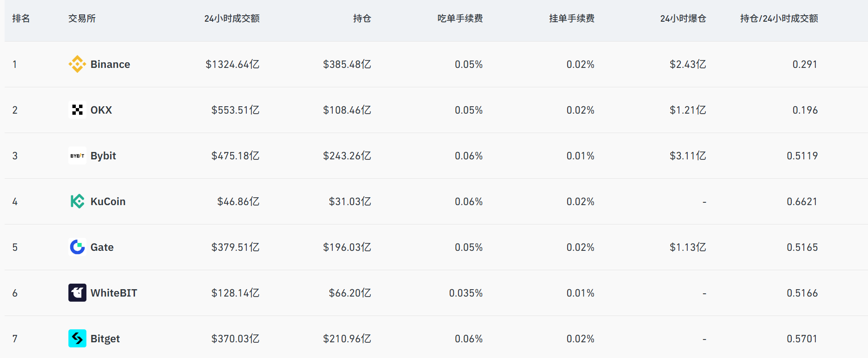The image size is (868, 358).
Task: Click the Bitget logo icon
Action: click(x=77, y=338)
